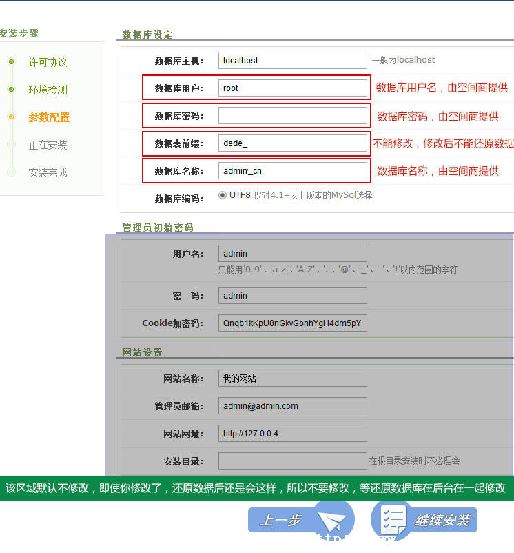The width and height of the screenshot is (514, 553).
Task: Click the green bullet beside 环境检测 step
Action: pos(12,89)
